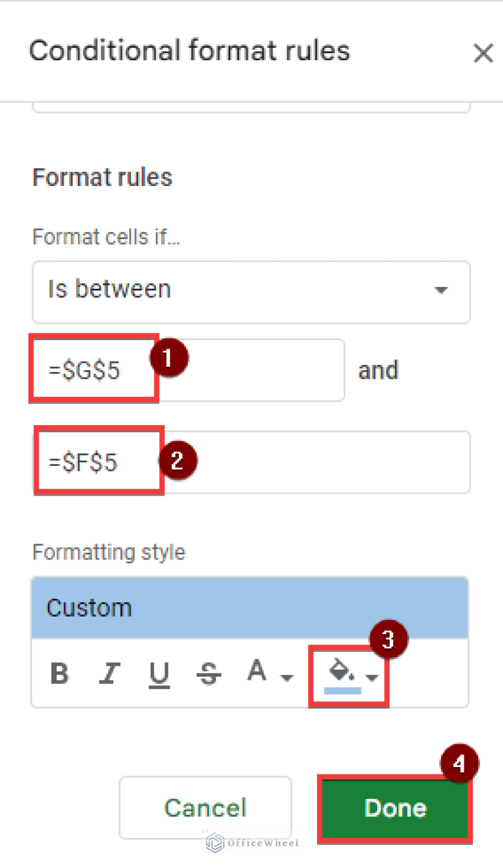This screenshot has height=868, width=503.
Task: Close the Conditional format rules dialog
Action: click(483, 53)
